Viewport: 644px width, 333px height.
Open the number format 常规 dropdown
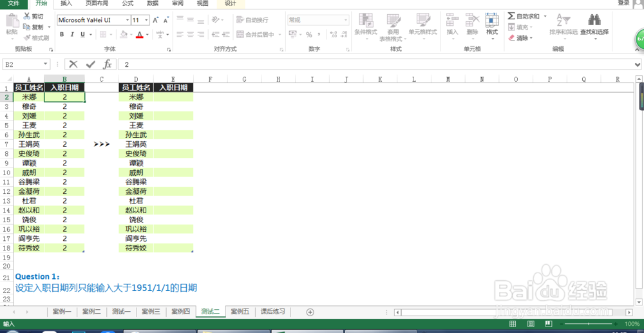tap(346, 20)
